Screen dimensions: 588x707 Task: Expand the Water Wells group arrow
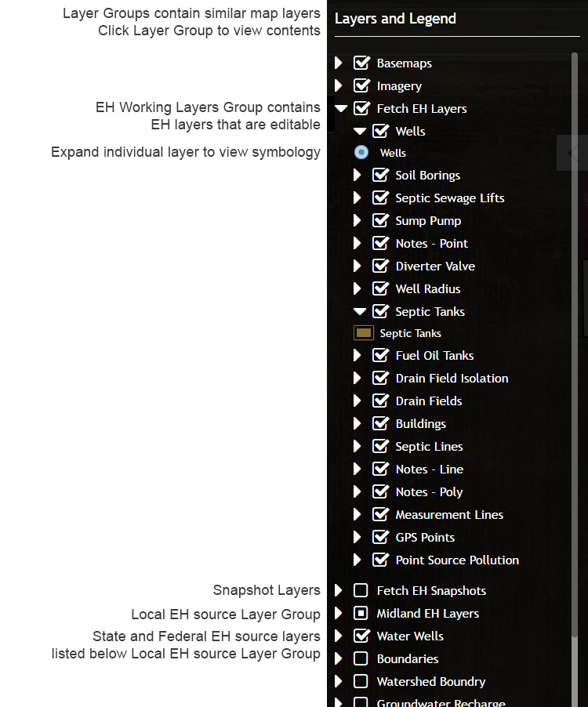click(x=339, y=636)
